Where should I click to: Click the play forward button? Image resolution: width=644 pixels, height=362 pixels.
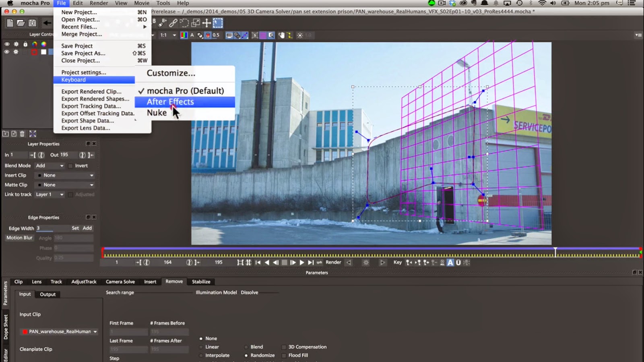point(302,263)
